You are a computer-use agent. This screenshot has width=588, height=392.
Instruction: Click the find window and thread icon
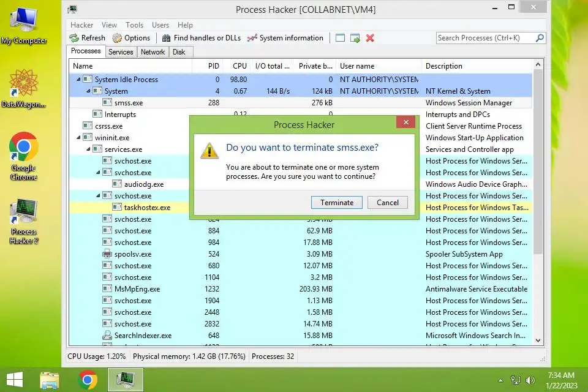[x=355, y=38]
